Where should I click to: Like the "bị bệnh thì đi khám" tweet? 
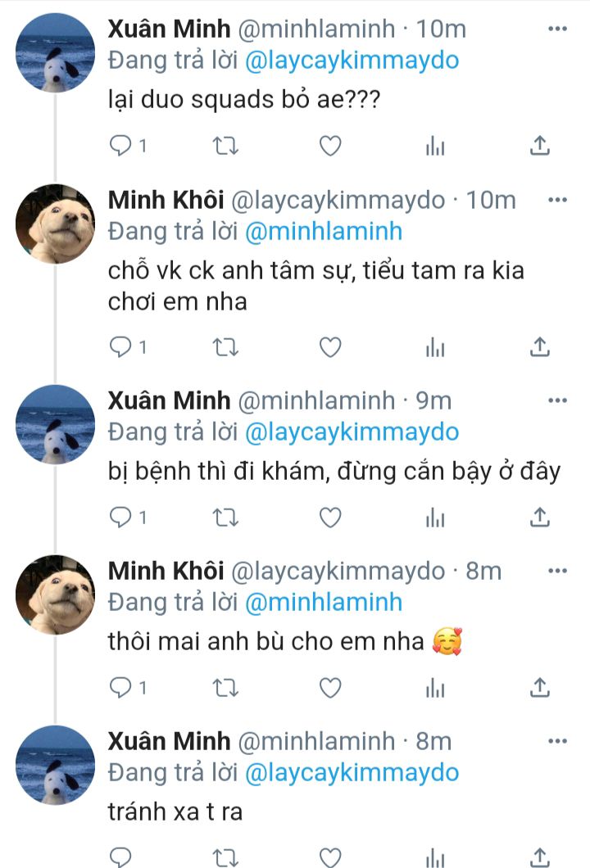(329, 517)
